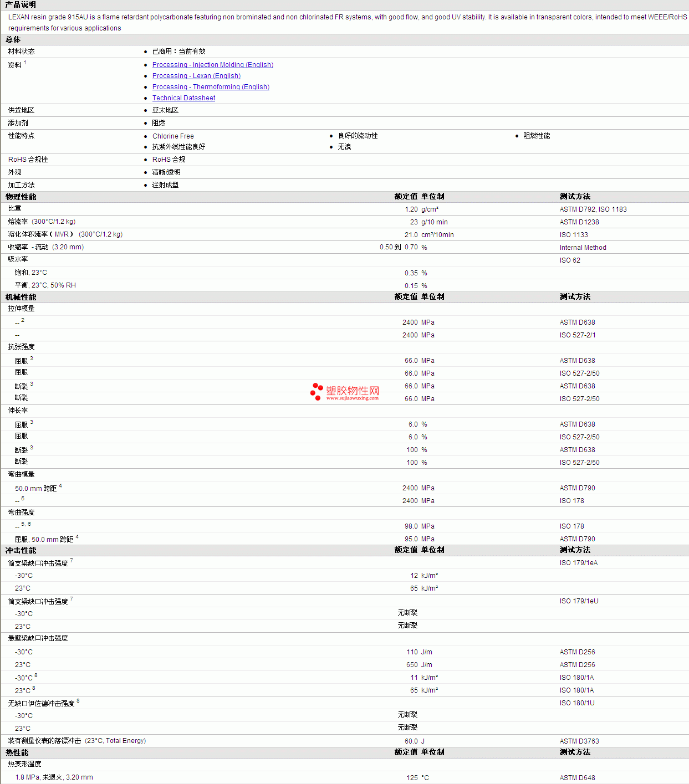The width and height of the screenshot is (689, 784).
Task: Click the 供货地区 row label
Action: coord(22,110)
